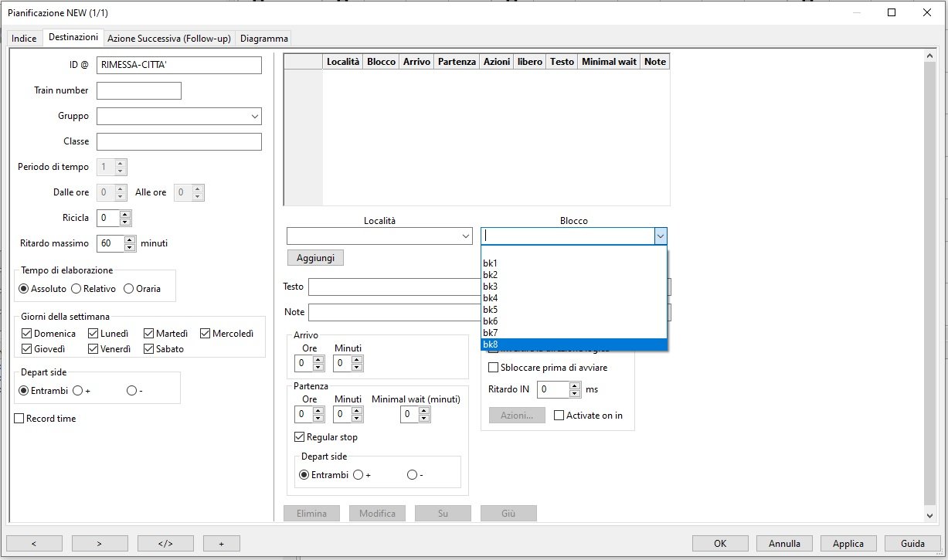Select bk3 from the Blocco list
The height and width of the screenshot is (560, 948).
pos(491,287)
